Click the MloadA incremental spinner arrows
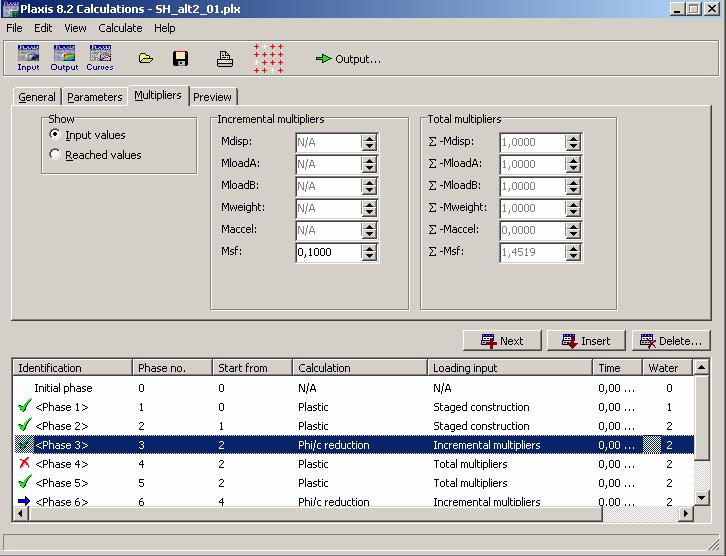This screenshot has height=556, width=726. (369, 164)
